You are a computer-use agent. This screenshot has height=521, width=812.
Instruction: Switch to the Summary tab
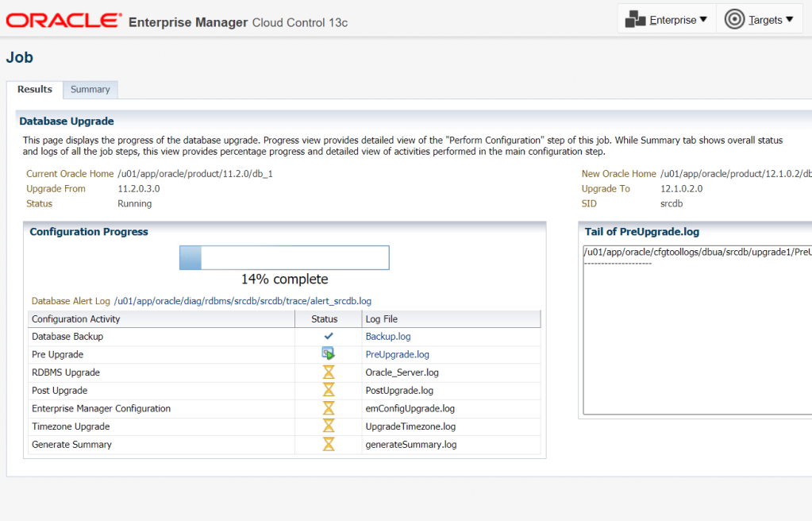tap(90, 90)
